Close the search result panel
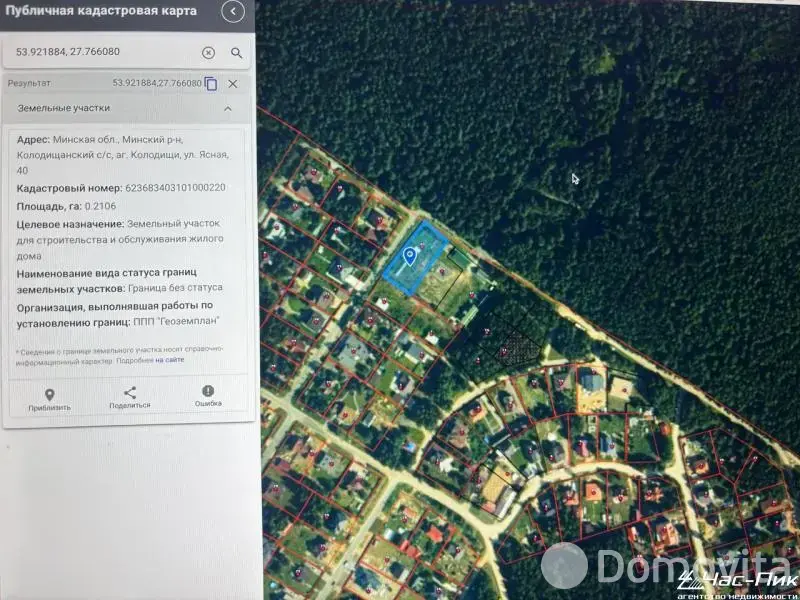The height and width of the screenshot is (600, 800). click(233, 84)
